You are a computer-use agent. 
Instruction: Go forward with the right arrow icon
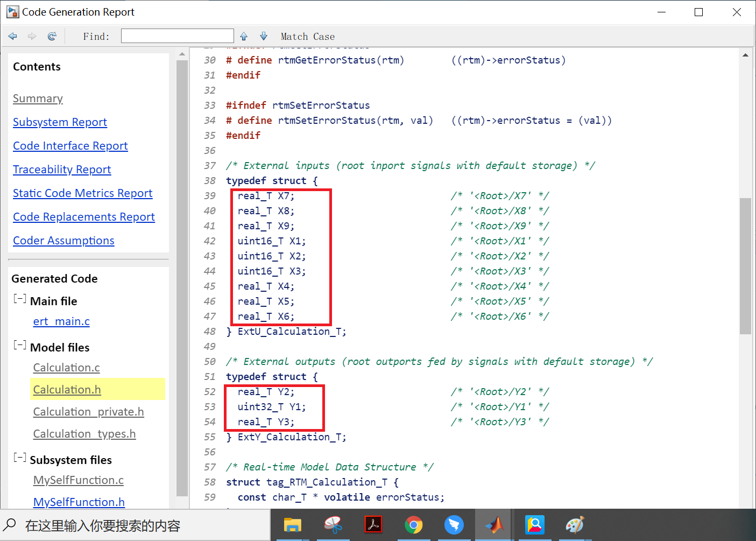(32, 36)
